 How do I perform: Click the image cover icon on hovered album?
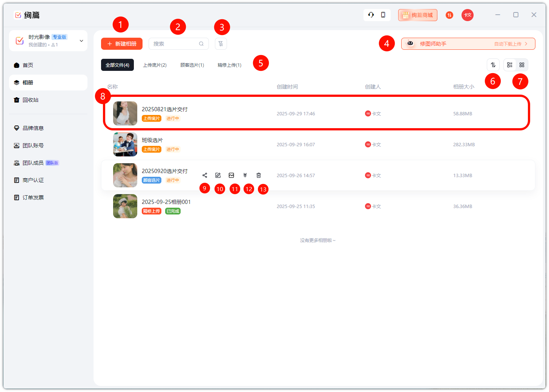tap(232, 175)
